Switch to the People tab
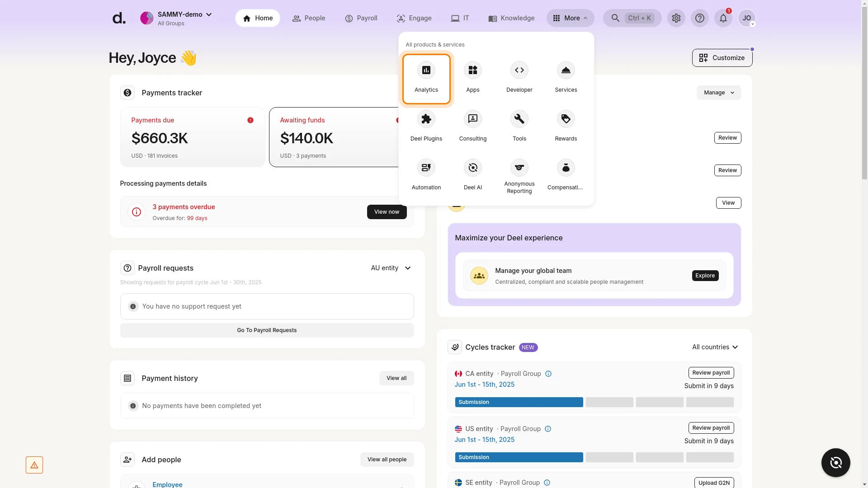The width and height of the screenshot is (868, 488). [309, 18]
